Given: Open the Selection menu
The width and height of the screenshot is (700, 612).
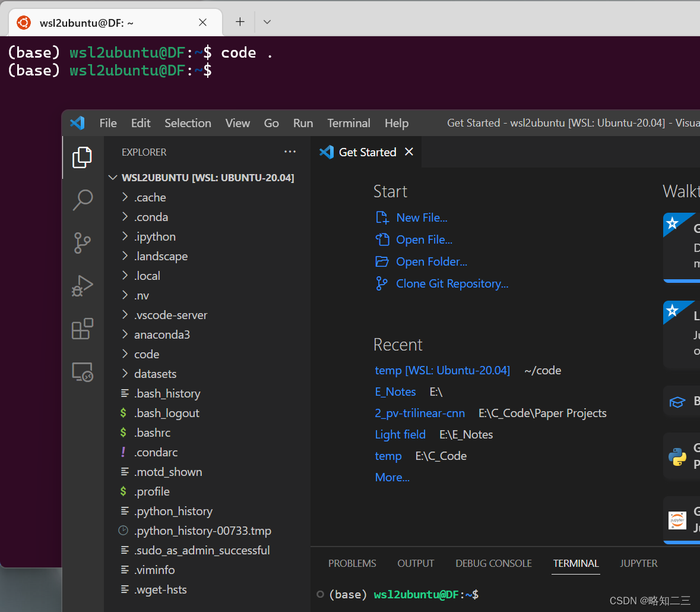Looking at the screenshot, I should [x=188, y=123].
